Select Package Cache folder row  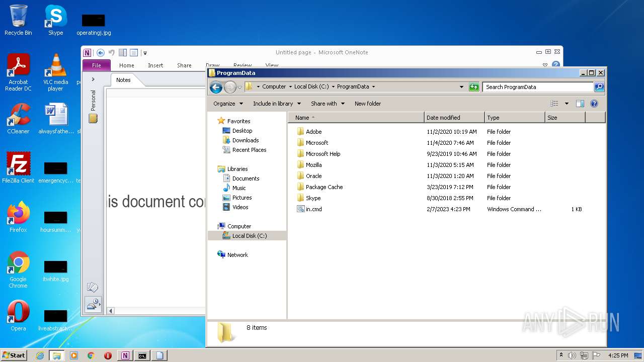324,187
